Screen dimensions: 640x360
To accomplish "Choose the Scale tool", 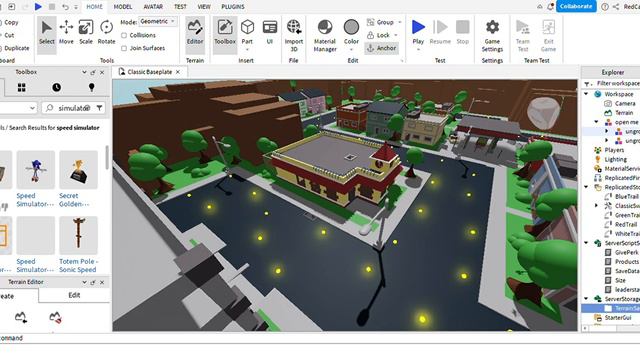I will click(x=86, y=33).
